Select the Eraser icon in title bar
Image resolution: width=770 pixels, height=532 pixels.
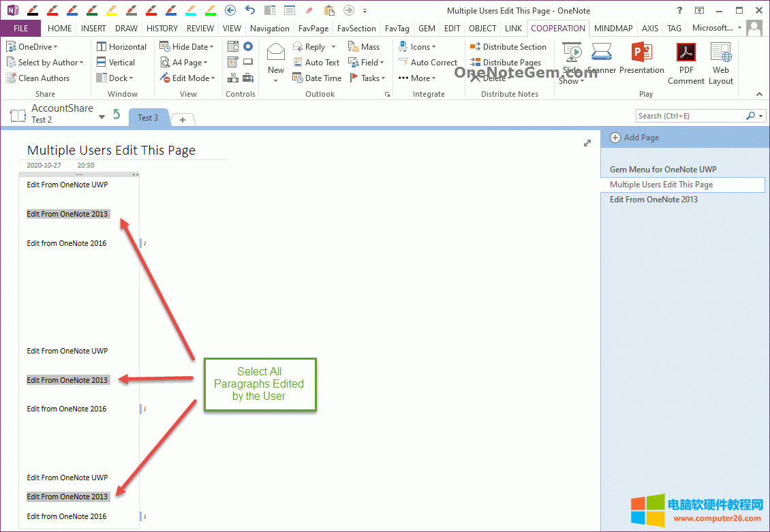309,10
